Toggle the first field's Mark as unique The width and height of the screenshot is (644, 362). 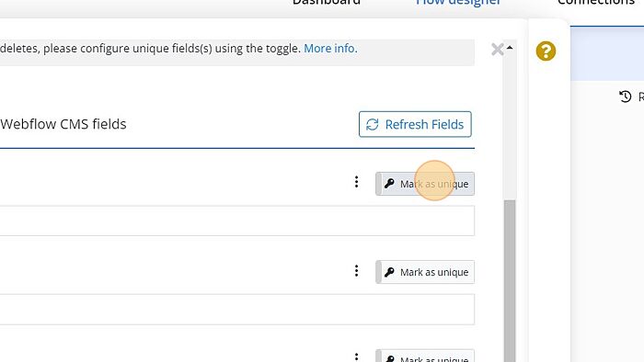coord(425,184)
